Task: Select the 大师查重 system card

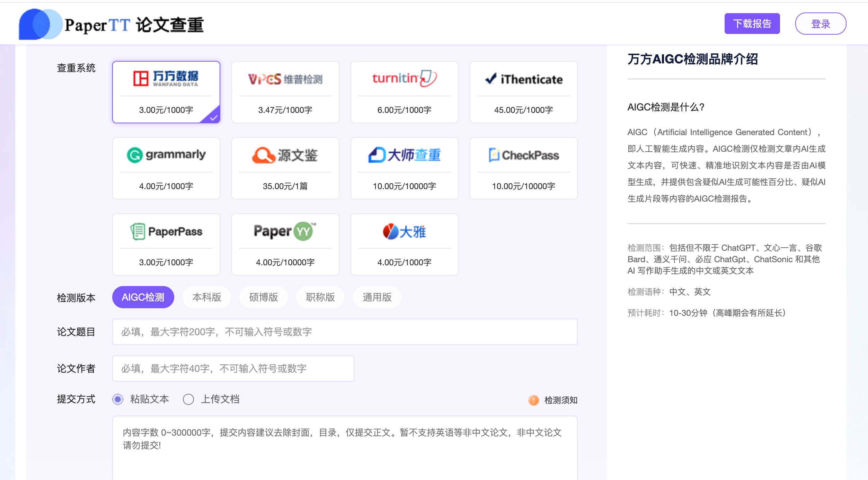Action: tap(405, 168)
